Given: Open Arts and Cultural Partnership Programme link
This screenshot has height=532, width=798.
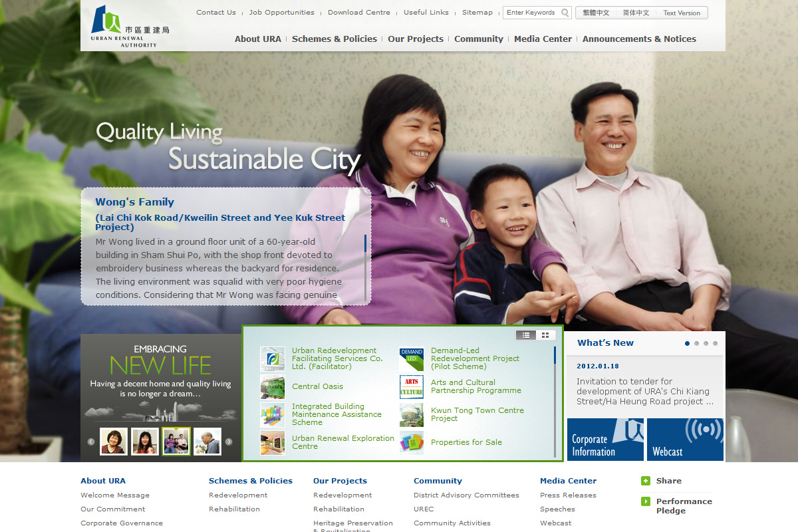Looking at the screenshot, I should 476,386.
